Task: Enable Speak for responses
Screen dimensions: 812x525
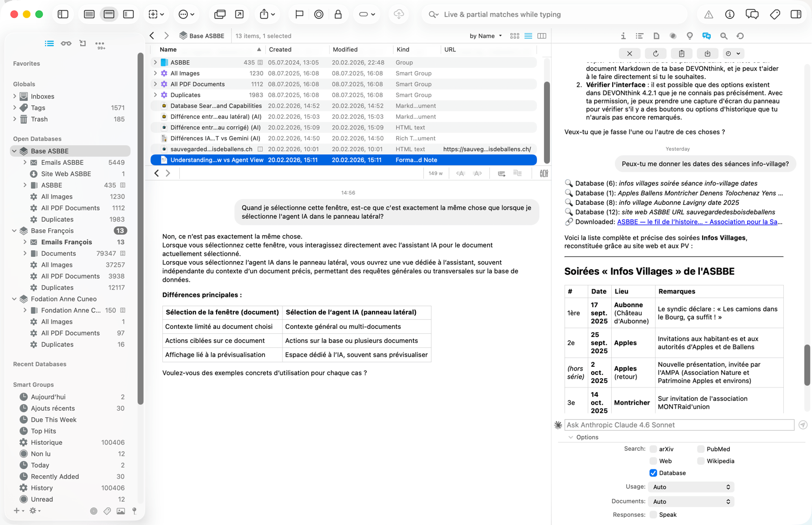Action: 653,514
